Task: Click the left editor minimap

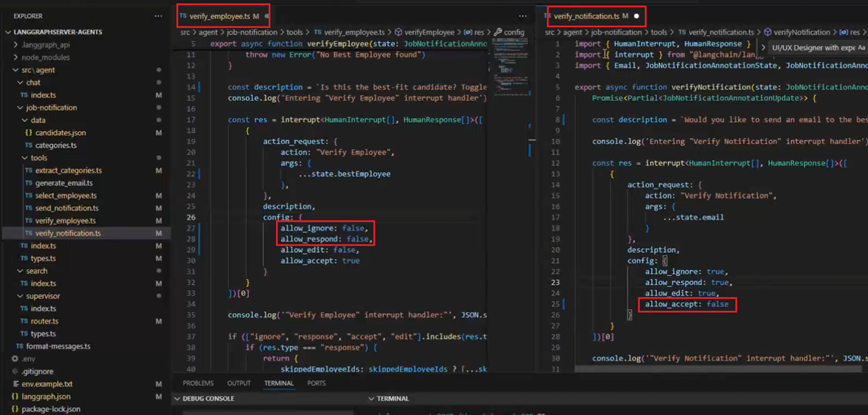Action: 510,68
